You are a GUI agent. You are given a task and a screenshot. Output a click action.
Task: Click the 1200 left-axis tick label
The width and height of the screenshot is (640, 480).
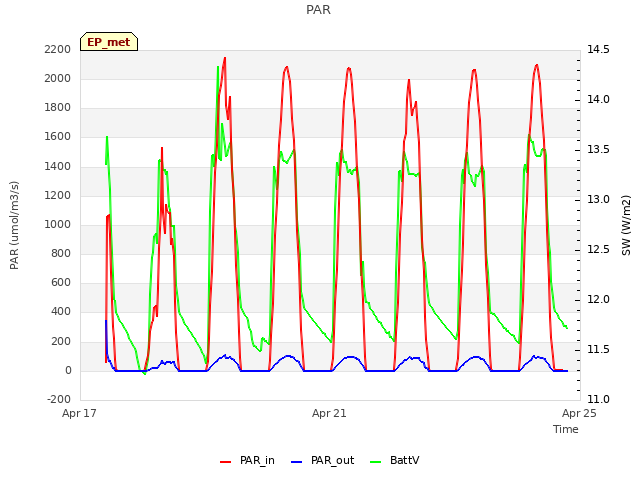click(58, 196)
